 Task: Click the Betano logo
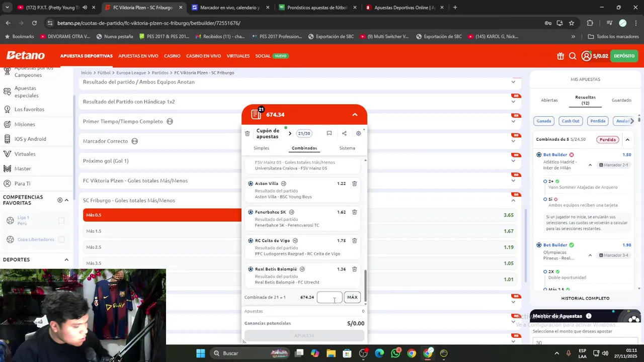click(26, 56)
